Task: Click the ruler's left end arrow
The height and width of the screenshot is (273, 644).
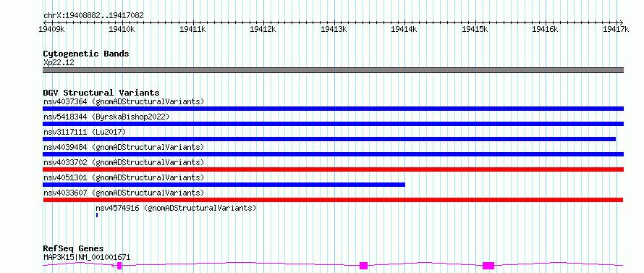Action: tap(45, 22)
